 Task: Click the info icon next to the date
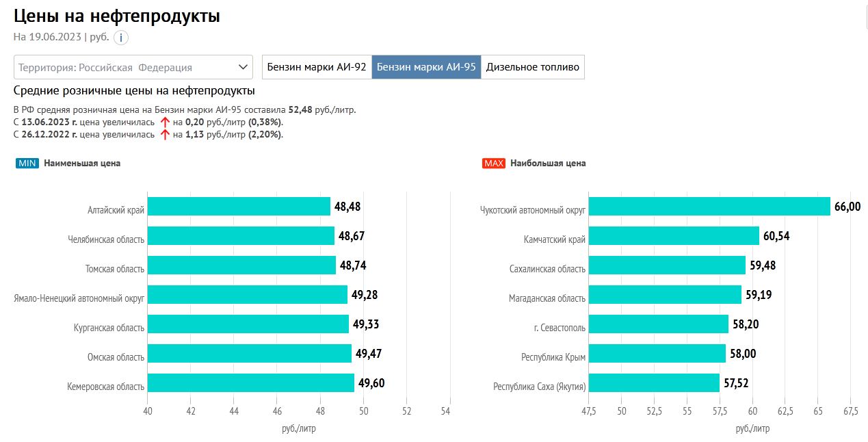click(121, 38)
